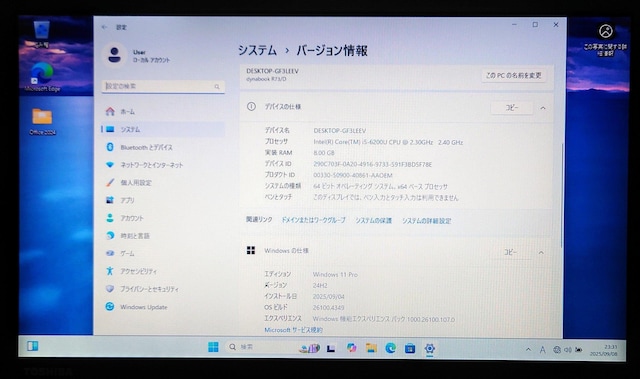Open アクセシビリティ settings page
Image resolution: width=640 pixels, height=379 pixels.
click(x=163, y=271)
